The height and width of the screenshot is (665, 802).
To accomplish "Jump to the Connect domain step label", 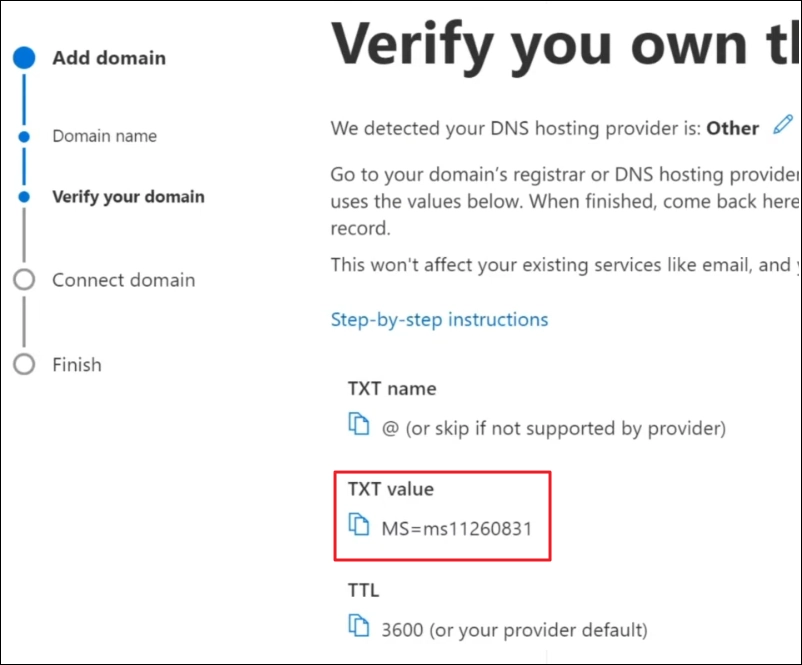I will point(123,280).
